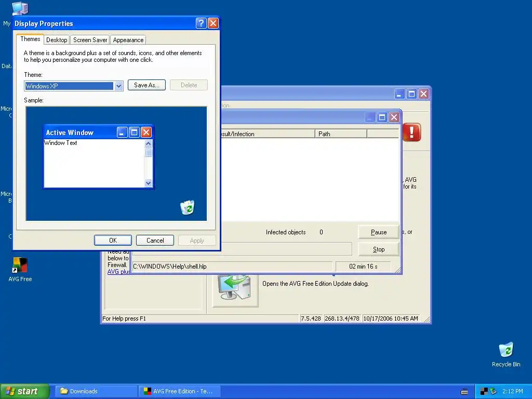Click 'Opens the AVG Free Edition Update dialog' text
The image size is (532, 399).
315,284
